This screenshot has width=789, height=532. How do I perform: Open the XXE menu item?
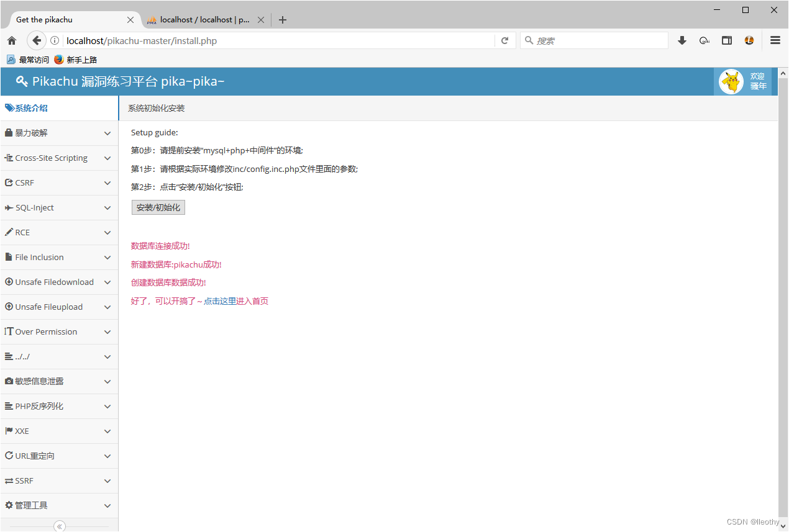[x=59, y=431]
